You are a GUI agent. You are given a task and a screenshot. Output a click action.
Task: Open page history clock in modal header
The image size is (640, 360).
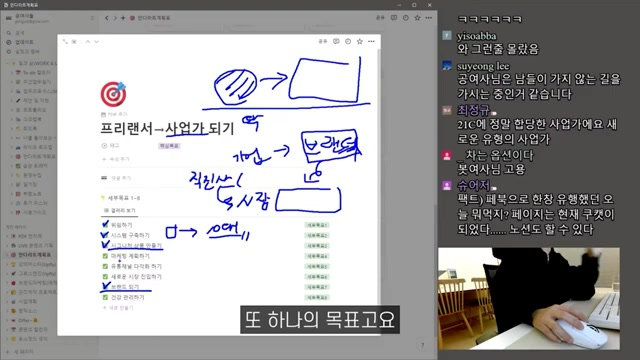tap(348, 41)
